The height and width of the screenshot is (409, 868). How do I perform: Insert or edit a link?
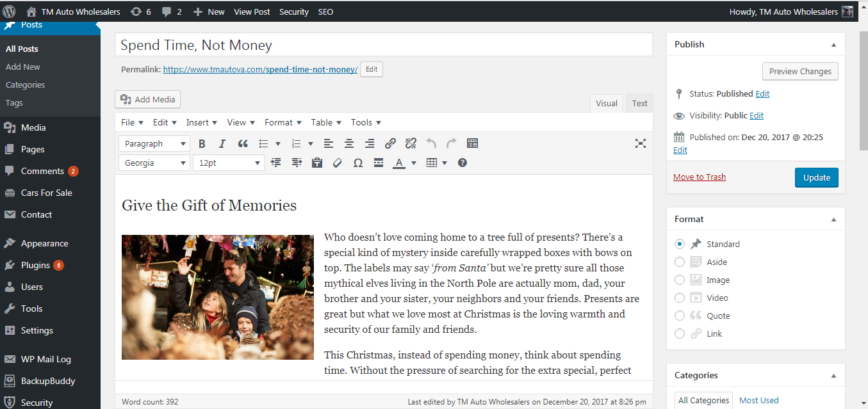tap(390, 143)
